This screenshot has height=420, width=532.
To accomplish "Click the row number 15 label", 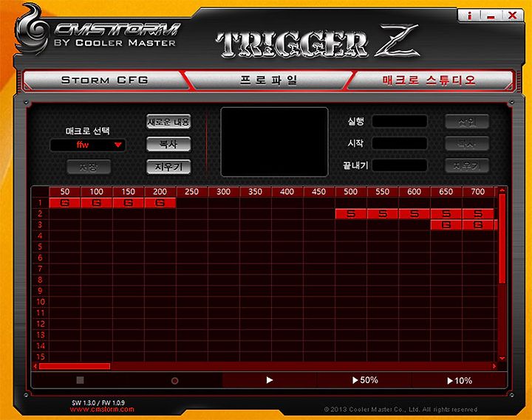I will coord(40,357).
